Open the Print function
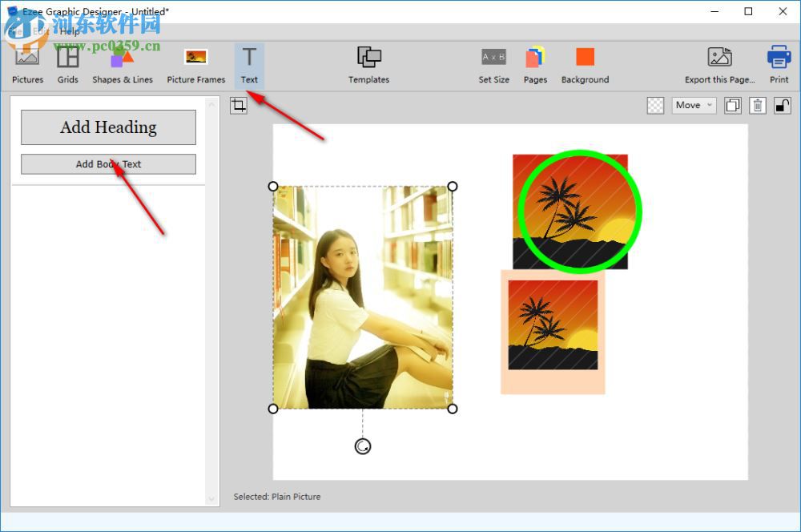The image size is (801, 532). pos(778,64)
